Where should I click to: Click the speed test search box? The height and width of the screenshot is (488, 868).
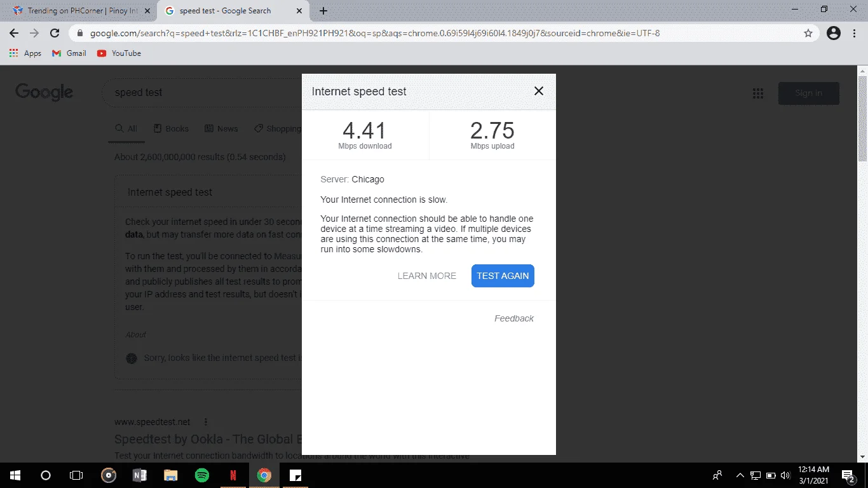click(x=203, y=92)
